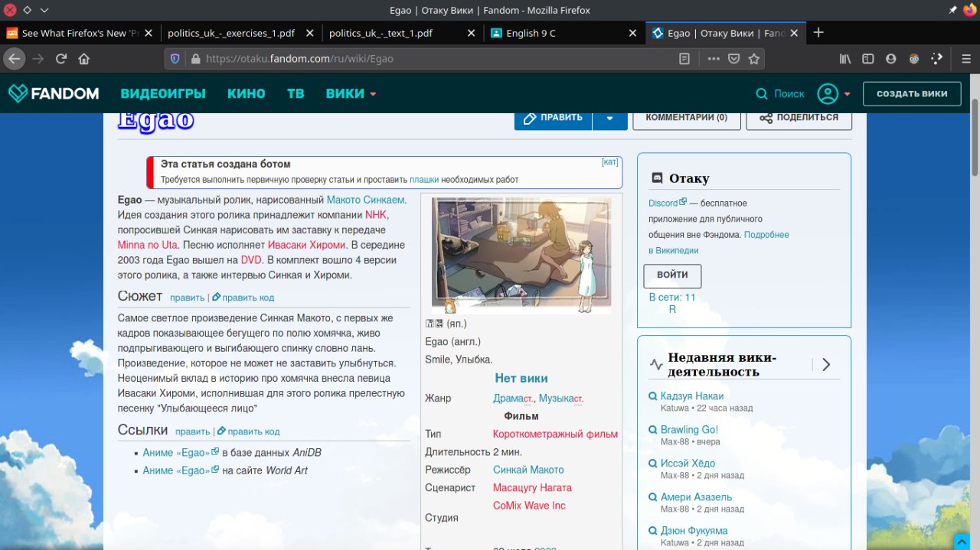Open tracking protection shield in address bar

point(175,59)
